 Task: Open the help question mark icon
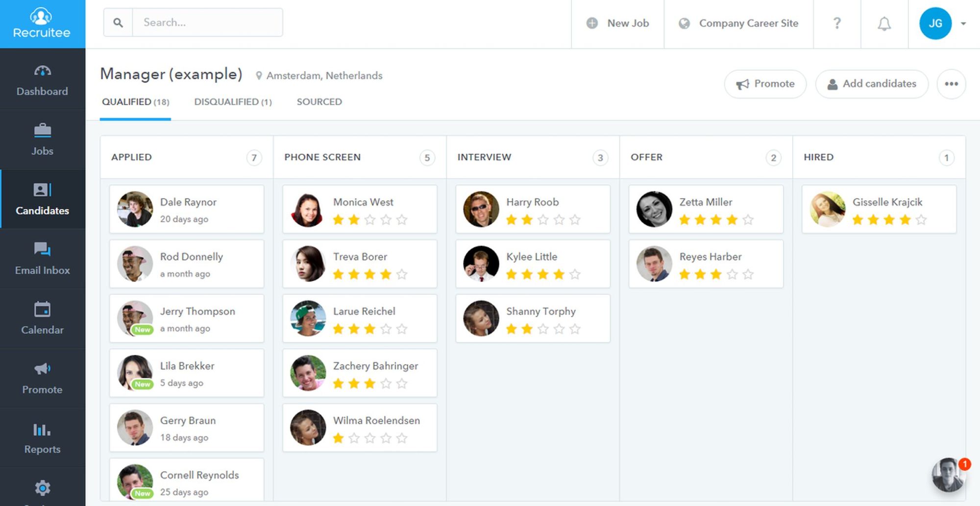[x=837, y=23]
